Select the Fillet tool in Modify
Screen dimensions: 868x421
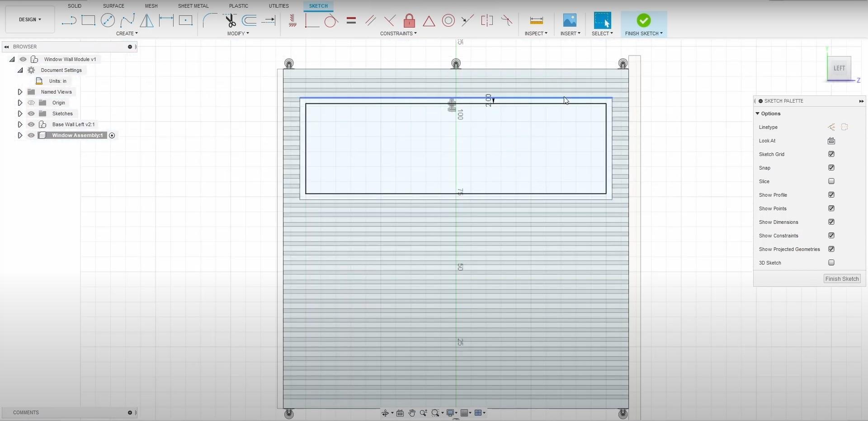(x=210, y=20)
